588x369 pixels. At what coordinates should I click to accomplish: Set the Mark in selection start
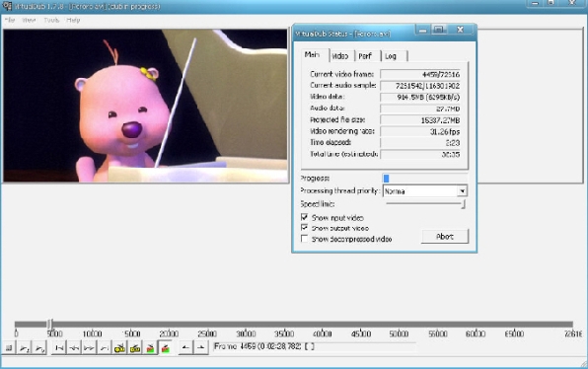[185, 347]
